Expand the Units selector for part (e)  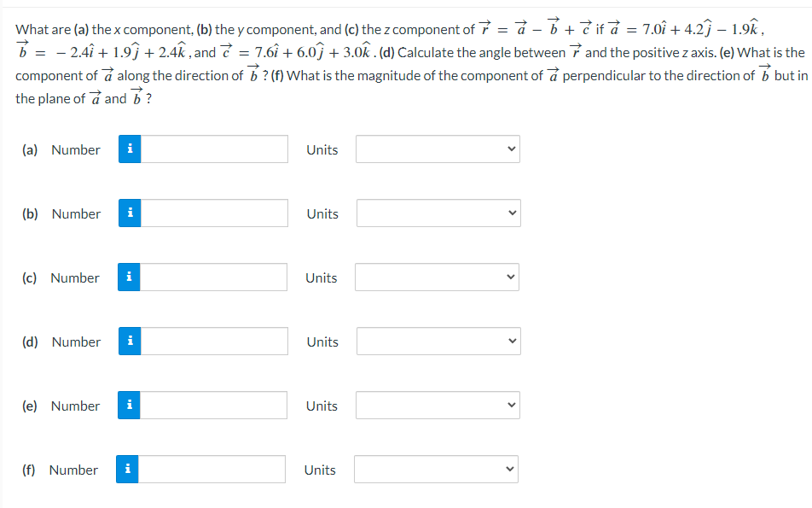point(437,405)
